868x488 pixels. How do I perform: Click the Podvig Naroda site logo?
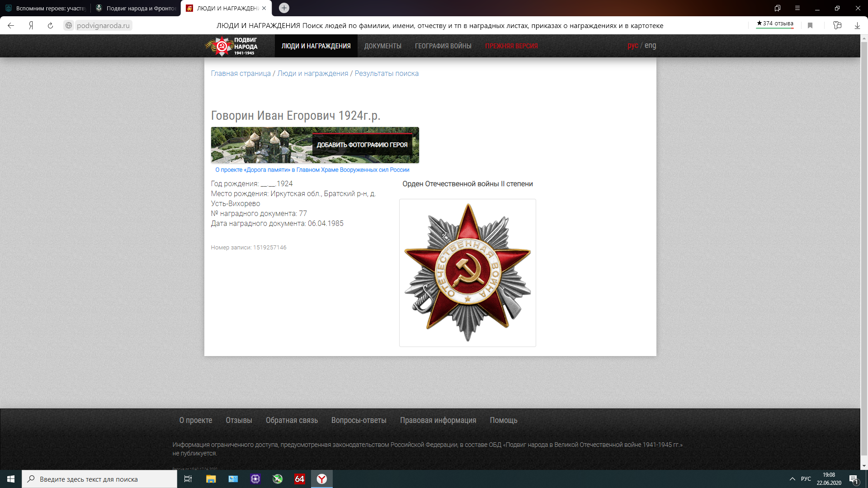pos(231,46)
